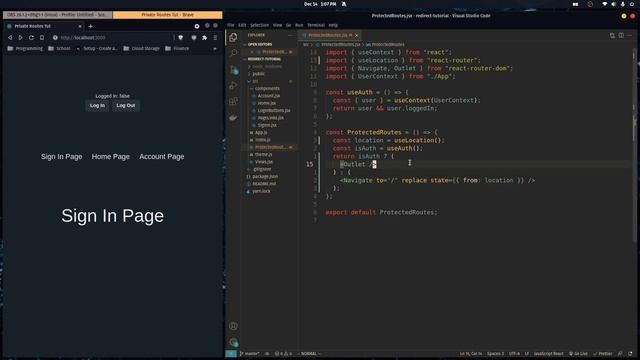
Task: Close the ProtectedRoutes.jsx editor tab
Action: (x=356, y=36)
